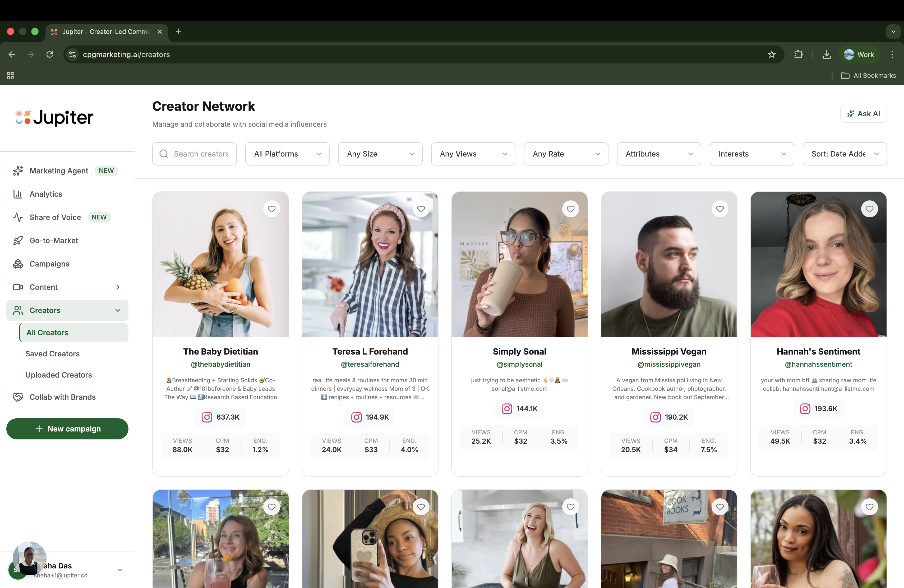Open Saved Creators submenu item

(52, 354)
